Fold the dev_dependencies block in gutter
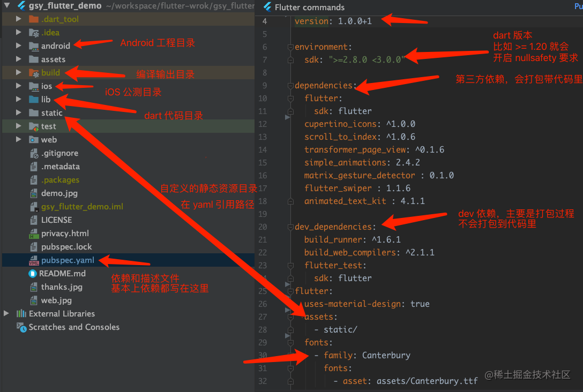This screenshot has height=392, width=583. (290, 227)
